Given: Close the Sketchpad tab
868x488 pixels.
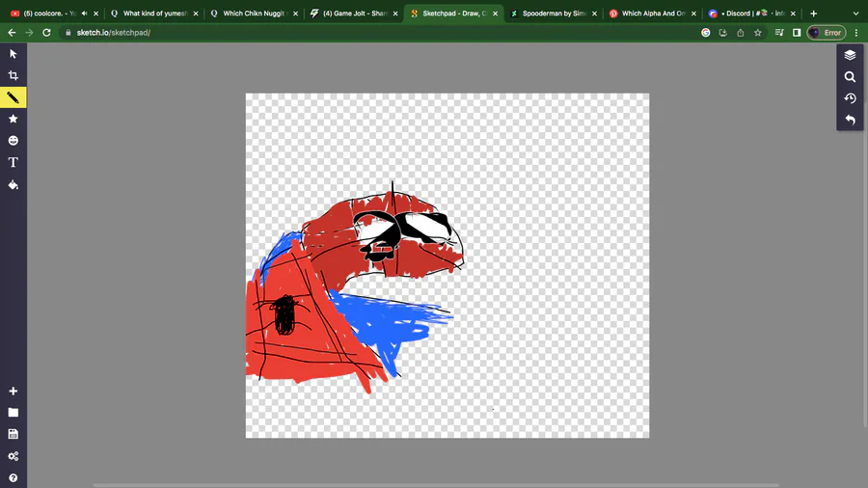Looking at the screenshot, I should [495, 14].
